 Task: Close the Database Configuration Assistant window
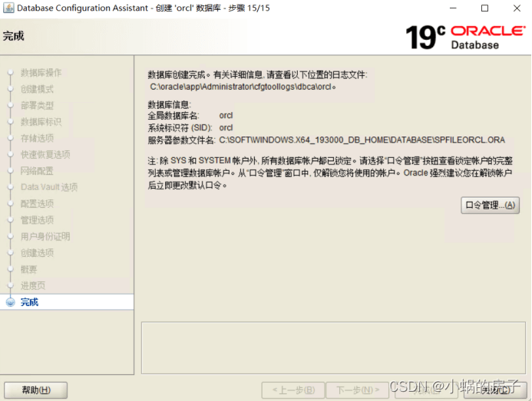tap(517, 8)
